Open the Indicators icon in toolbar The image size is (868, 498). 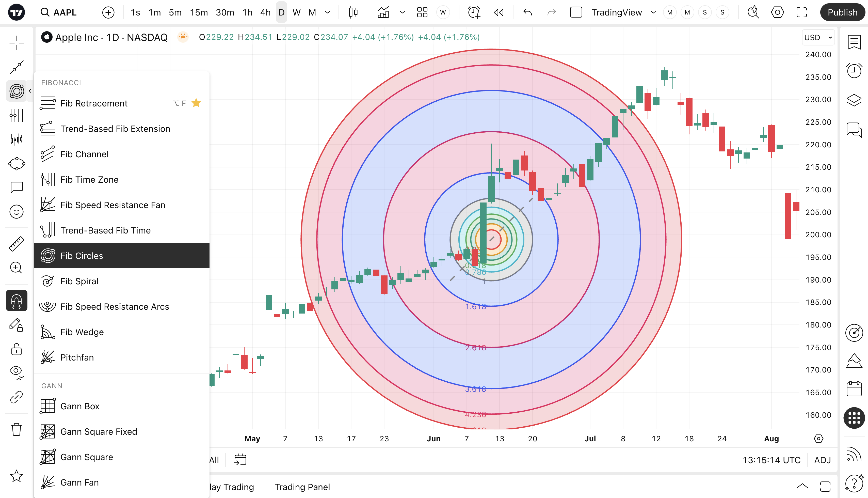(x=383, y=13)
